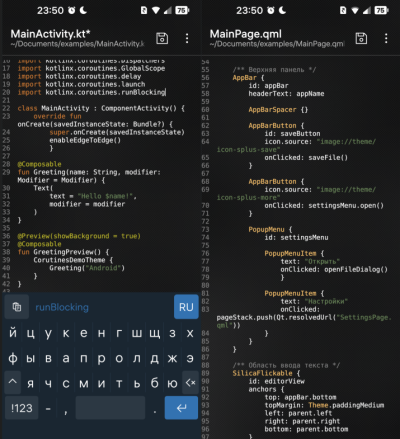Switch keyboard language with the RU button
This screenshot has width=400, height=439.
[x=186, y=307]
